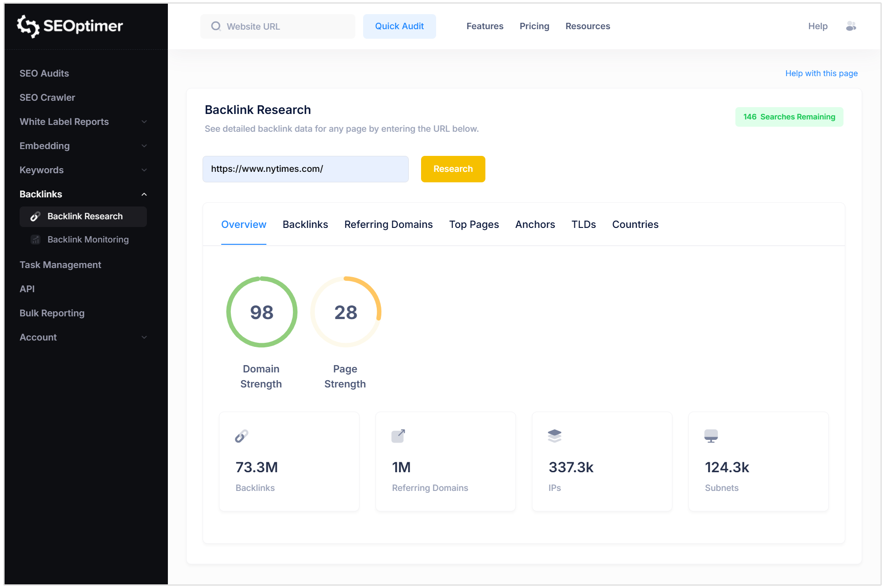Click the 124.3k Subnets value
885x588 pixels.
727,468
